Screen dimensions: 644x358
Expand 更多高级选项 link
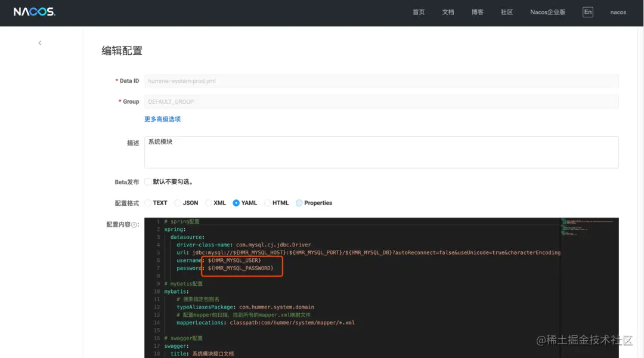click(x=162, y=119)
